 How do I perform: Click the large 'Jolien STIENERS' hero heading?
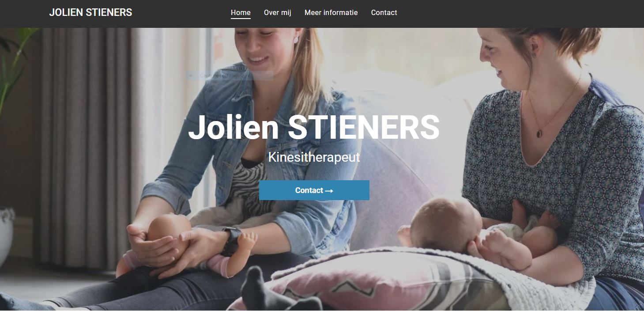point(314,127)
